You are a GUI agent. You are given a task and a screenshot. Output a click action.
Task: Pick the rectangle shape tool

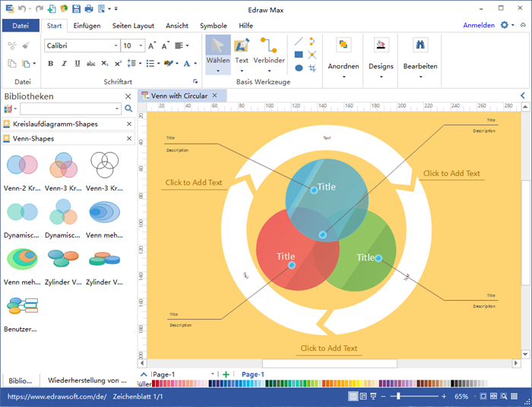(299, 55)
